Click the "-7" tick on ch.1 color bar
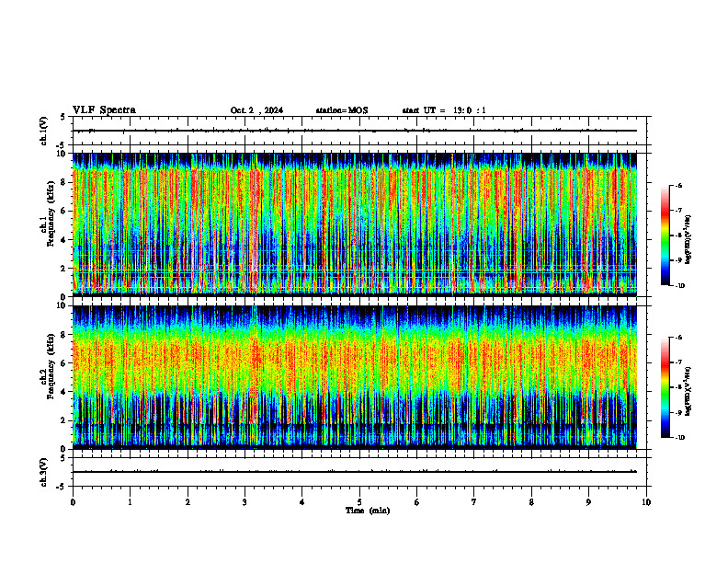Screen dimensions: 728x563 [x=678, y=211]
